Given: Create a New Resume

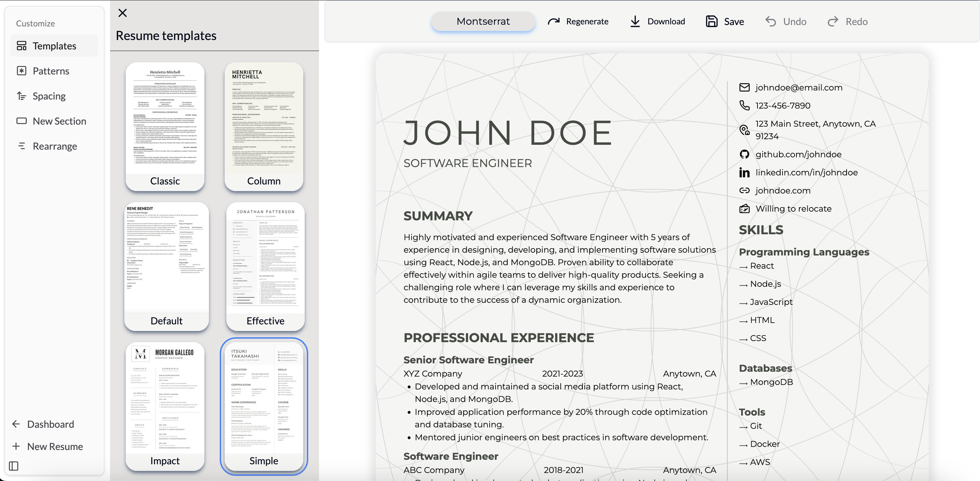Looking at the screenshot, I should [55, 447].
